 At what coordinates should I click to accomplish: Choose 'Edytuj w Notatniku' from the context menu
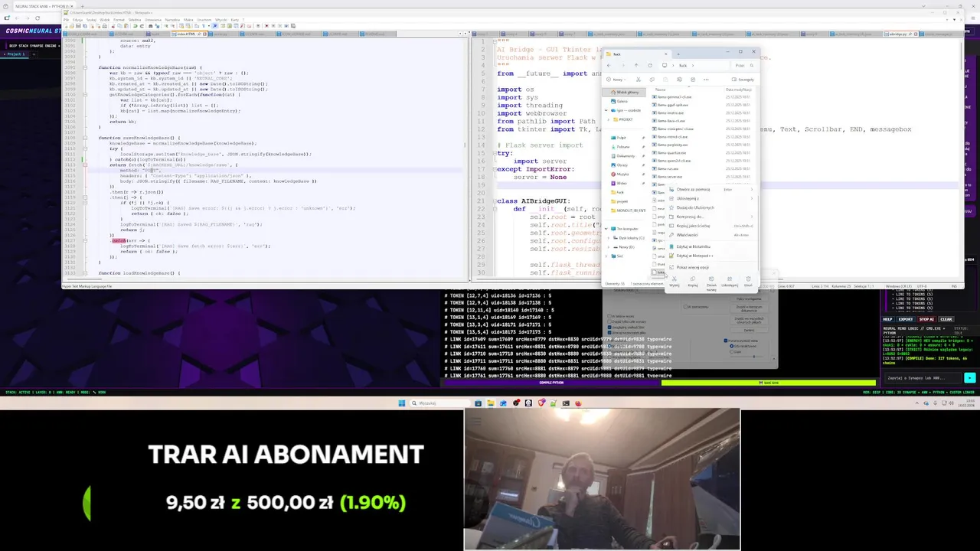click(710, 246)
